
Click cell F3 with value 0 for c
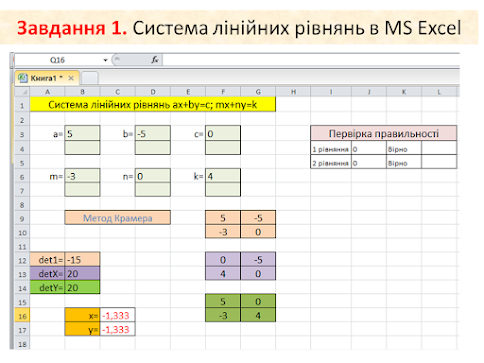click(223, 134)
